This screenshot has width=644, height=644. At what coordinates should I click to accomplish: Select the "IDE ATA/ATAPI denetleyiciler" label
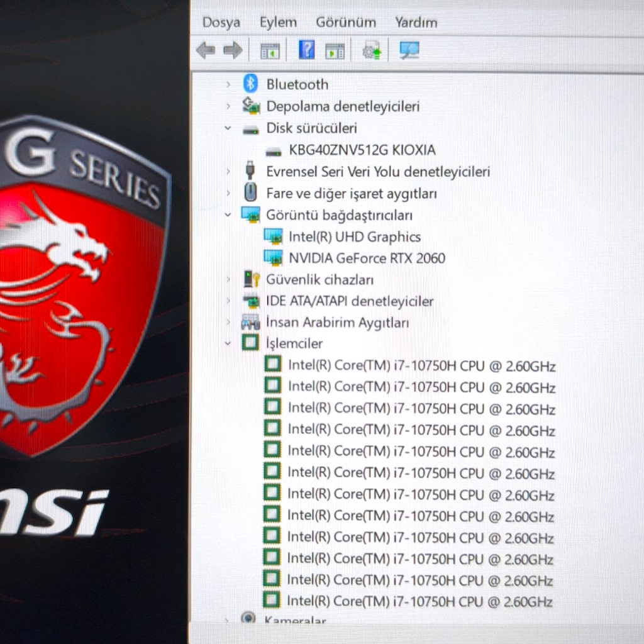tap(350, 301)
